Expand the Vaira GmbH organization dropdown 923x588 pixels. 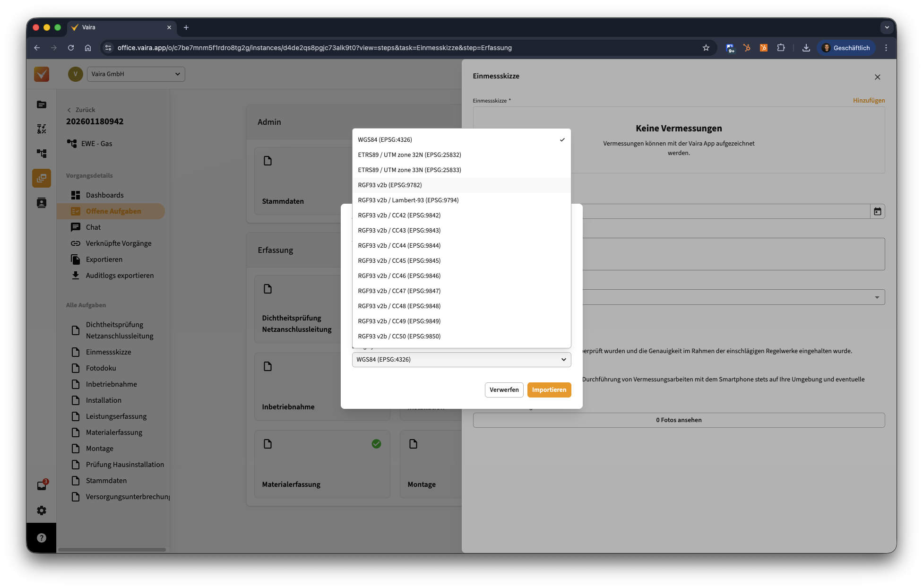[136, 74]
